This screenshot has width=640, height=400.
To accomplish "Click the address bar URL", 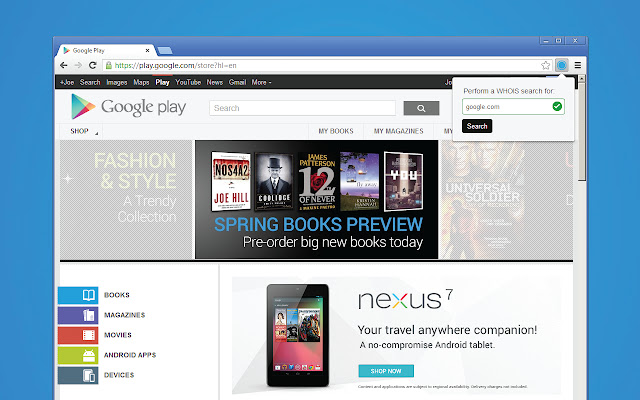I will 176,65.
